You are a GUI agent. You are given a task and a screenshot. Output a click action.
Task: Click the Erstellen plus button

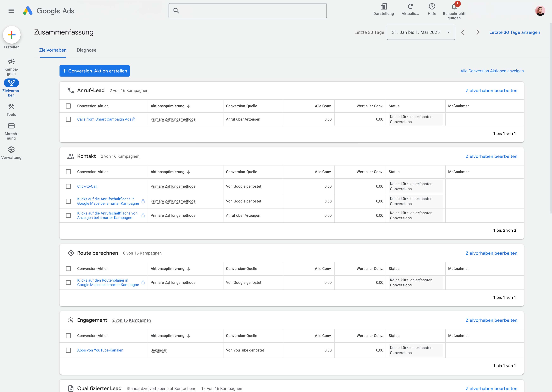(12, 35)
